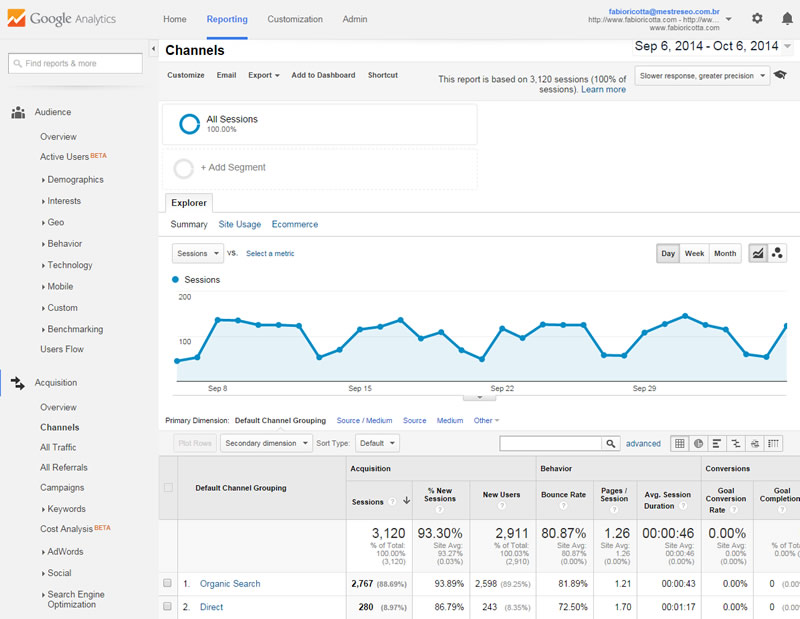Click the Customize button

click(186, 75)
